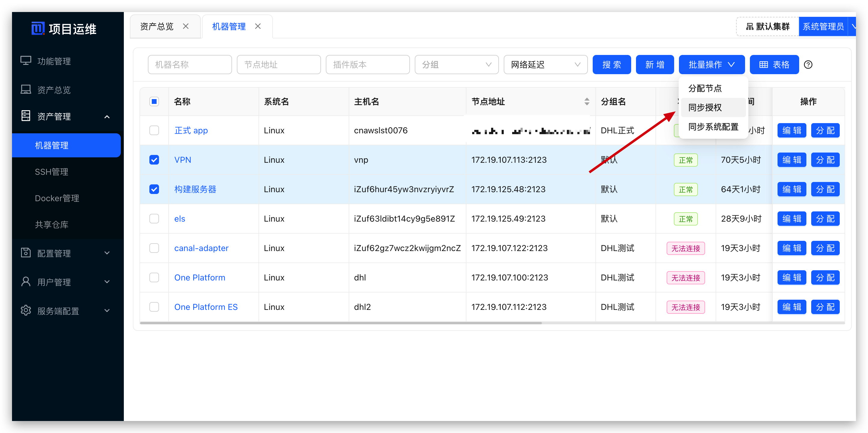This screenshot has width=868, height=433.
Task: Click the 机器名称 input field
Action: (190, 65)
